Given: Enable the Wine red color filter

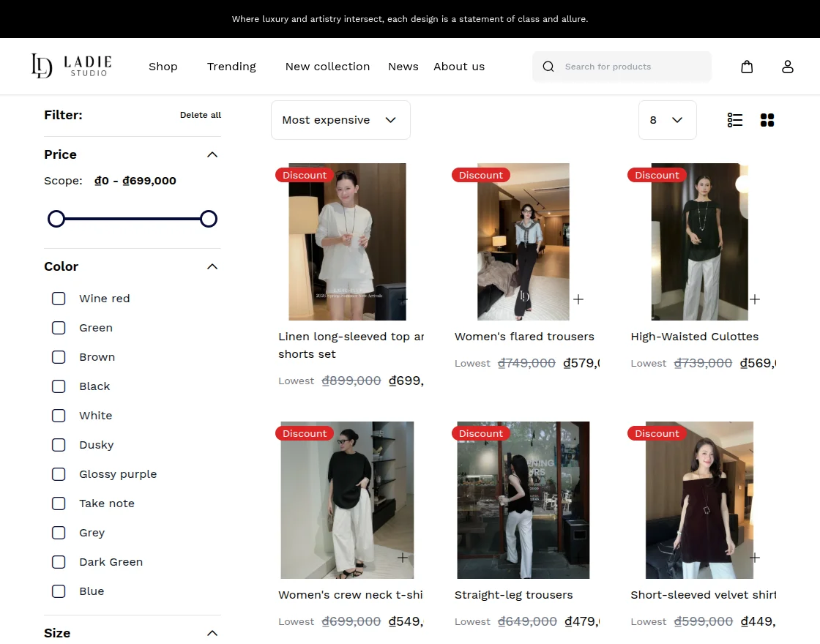Looking at the screenshot, I should tap(59, 299).
